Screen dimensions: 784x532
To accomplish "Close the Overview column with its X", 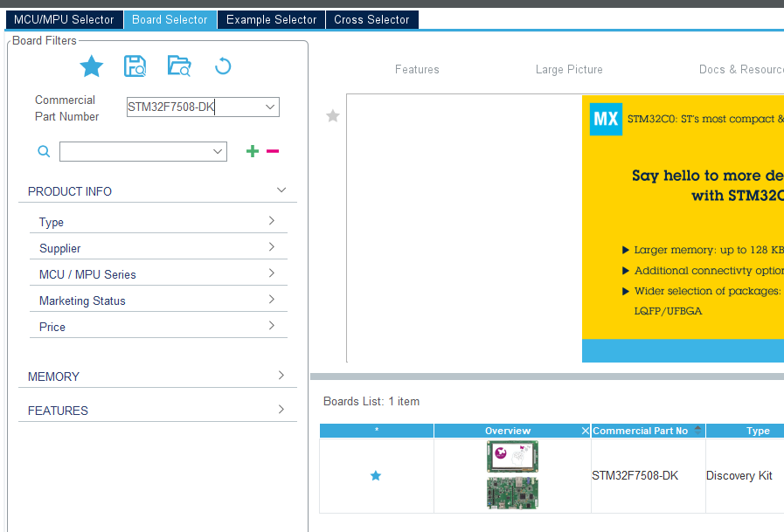I will coord(585,431).
